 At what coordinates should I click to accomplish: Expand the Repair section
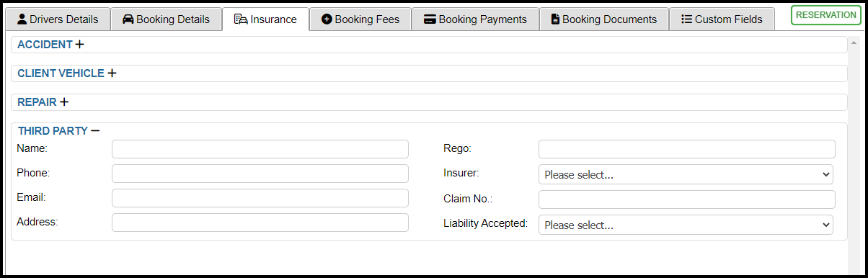pos(64,102)
